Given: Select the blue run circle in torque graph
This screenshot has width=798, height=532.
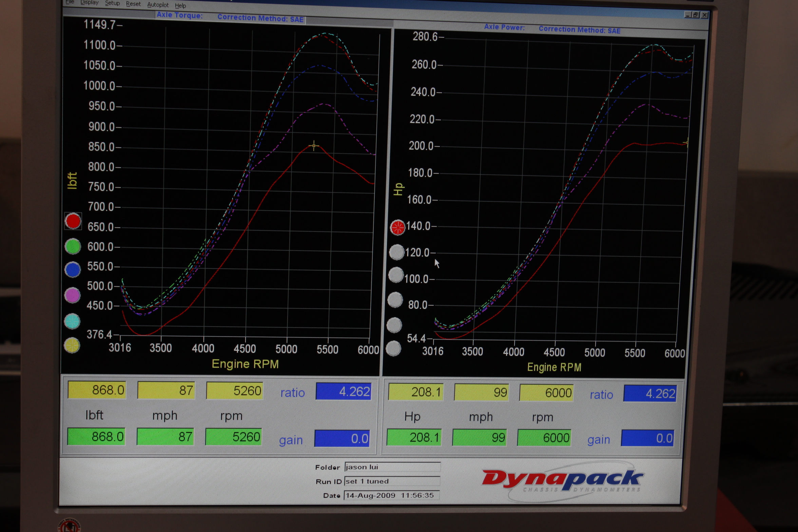Looking at the screenshot, I should (x=72, y=270).
